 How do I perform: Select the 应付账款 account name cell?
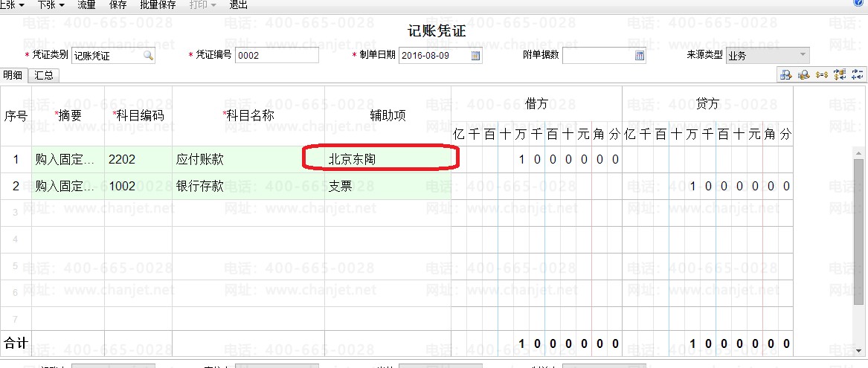pos(248,160)
